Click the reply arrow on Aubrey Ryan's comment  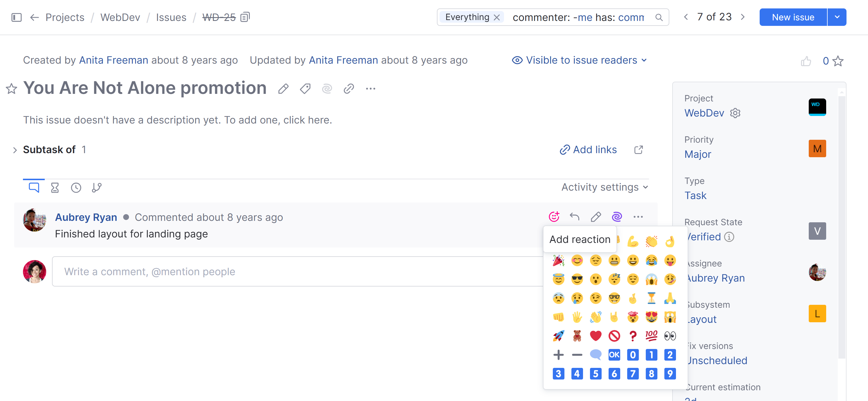pyautogui.click(x=575, y=217)
